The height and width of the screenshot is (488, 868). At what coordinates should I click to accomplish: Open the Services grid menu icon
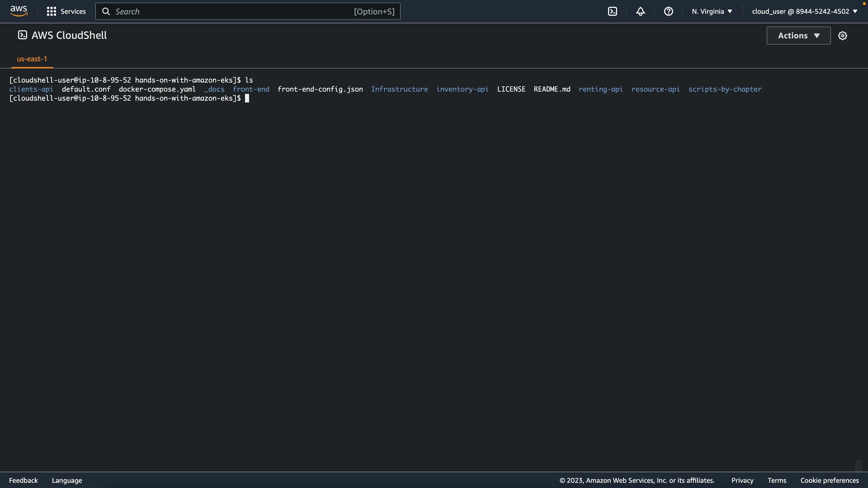pos(52,11)
